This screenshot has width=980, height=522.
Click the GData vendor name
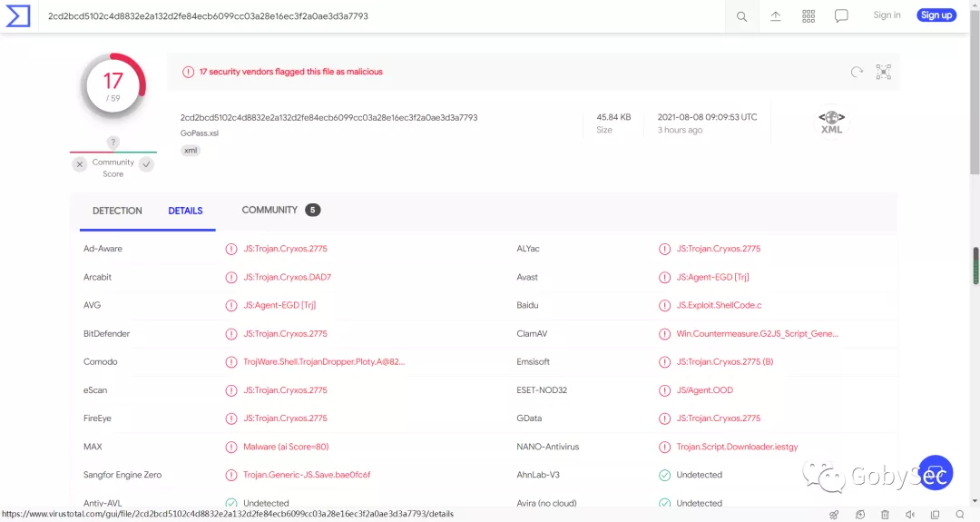point(529,419)
